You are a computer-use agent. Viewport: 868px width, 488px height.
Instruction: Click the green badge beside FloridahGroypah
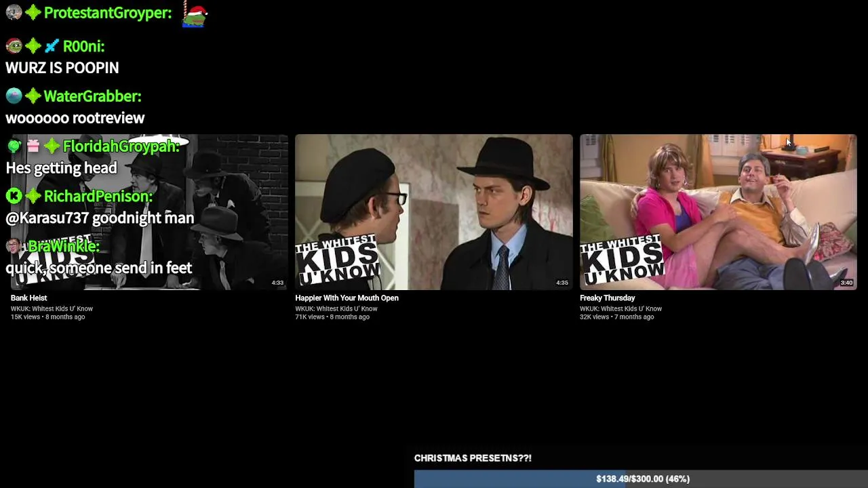point(52,146)
